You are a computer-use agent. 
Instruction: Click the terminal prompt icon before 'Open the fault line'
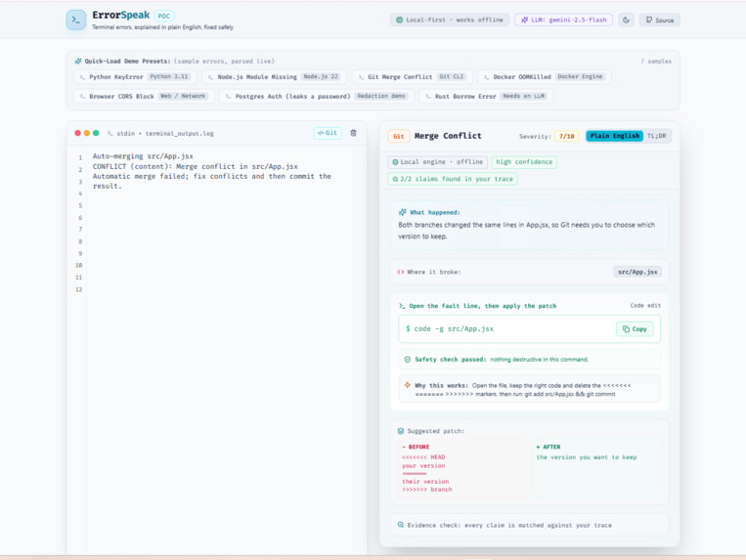pyautogui.click(x=402, y=306)
